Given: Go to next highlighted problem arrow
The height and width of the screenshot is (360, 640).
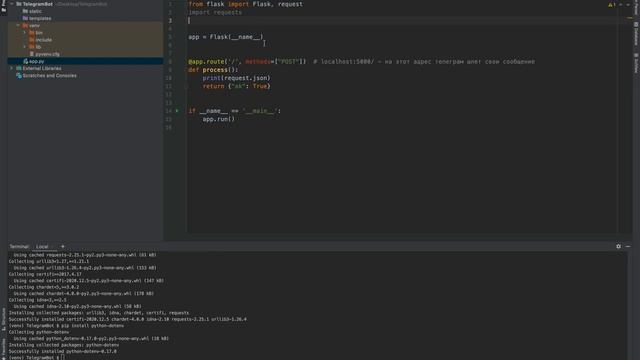Looking at the screenshot, I should click(628, 4).
